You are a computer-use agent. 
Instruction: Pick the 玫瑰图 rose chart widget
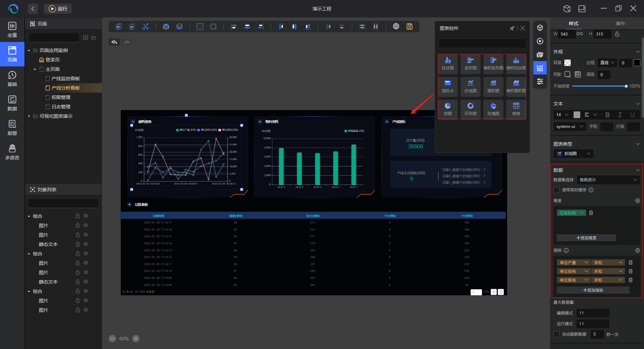point(493,109)
